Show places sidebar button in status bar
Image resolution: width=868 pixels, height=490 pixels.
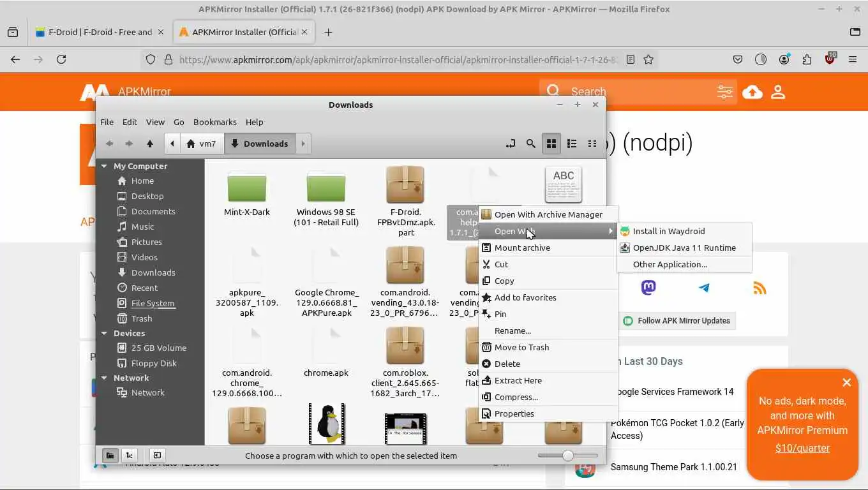point(110,455)
